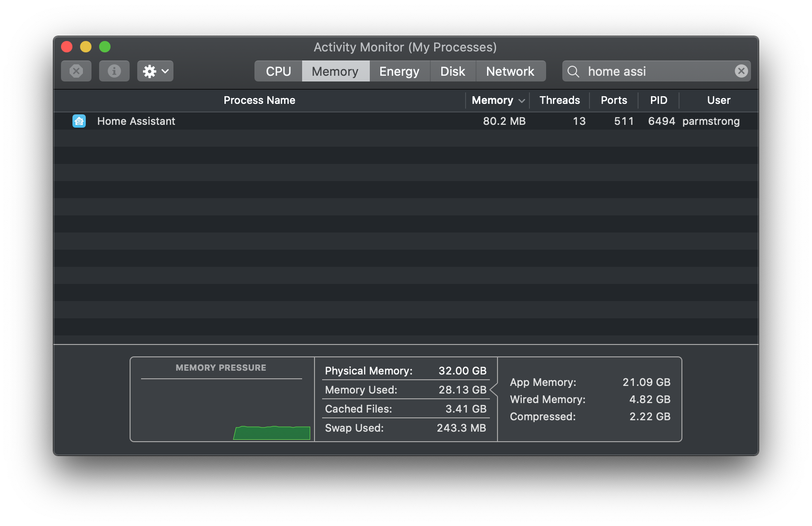Viewport: 812px width, 526px height.
Task: Click the Home Assistant app icon
Action: pyautogui.click(x=79, y=121)
